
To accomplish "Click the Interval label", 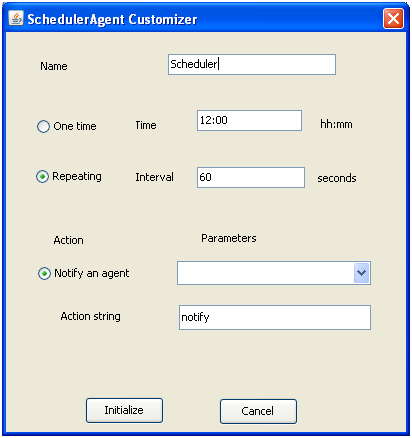I will coord(154,177).
